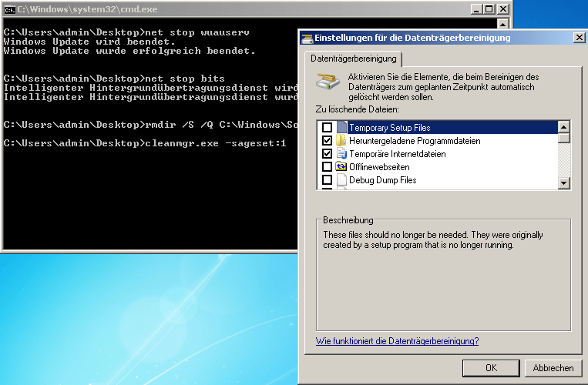Click the Heruntergeladene Programmdateien folder icon
Screen dimensions: 588x385
341,141
